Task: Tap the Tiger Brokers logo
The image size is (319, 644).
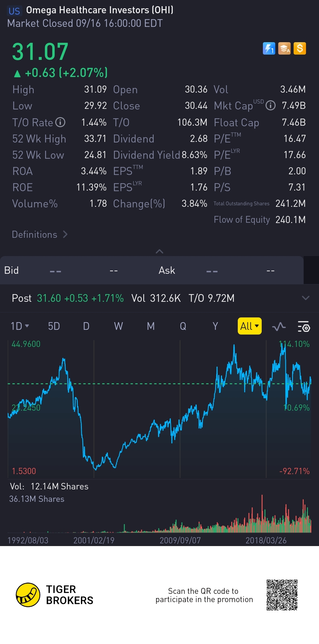Action: [x=28, y=595]
